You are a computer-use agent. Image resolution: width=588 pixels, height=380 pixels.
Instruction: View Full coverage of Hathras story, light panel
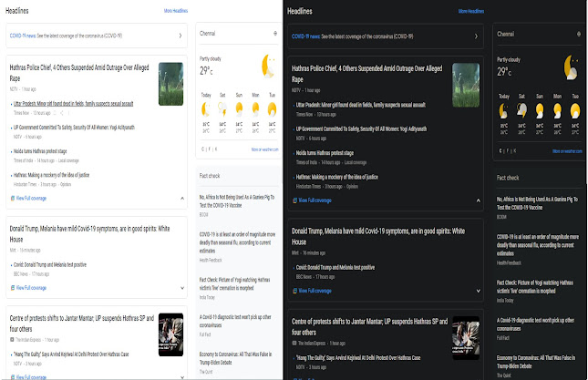[28, 199]
